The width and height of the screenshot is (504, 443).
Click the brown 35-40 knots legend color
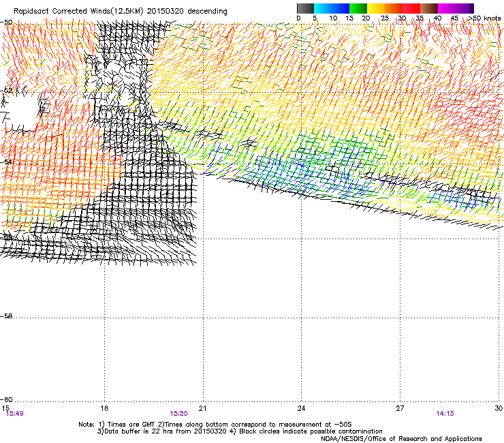tap(429, 8)
